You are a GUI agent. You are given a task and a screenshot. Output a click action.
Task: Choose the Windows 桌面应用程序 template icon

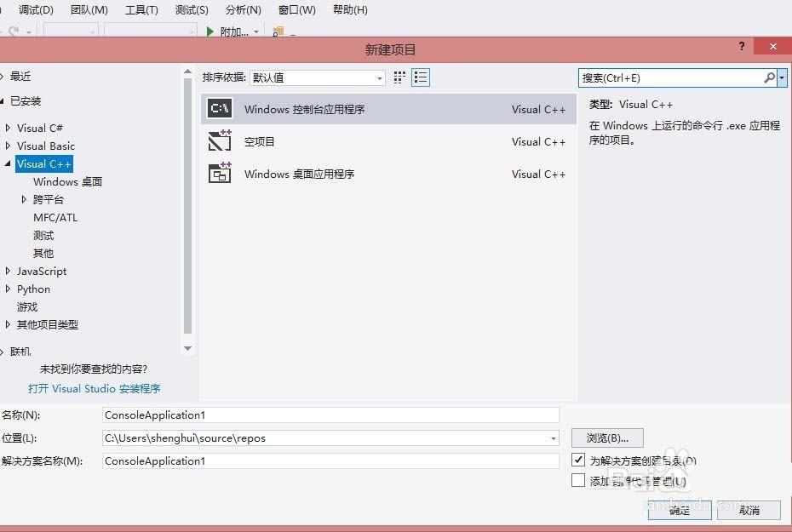(219, 174)
